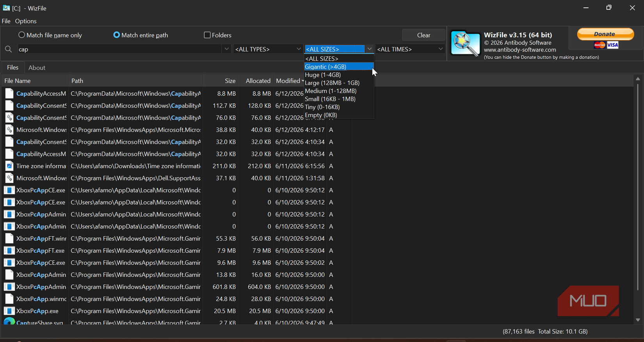Choose ALL SIZES from the list
The height and width of the screenshot is (342, 644).
point(339,59)
